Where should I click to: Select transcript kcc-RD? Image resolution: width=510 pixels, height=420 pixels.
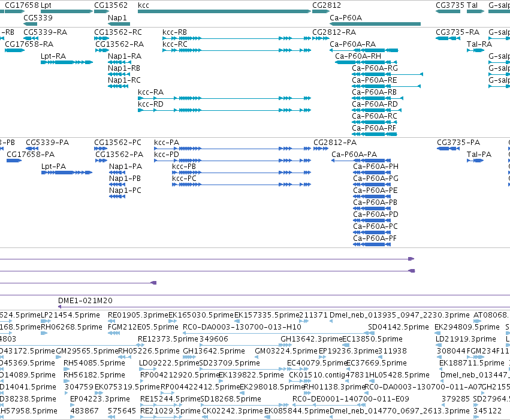pos(150,104)
